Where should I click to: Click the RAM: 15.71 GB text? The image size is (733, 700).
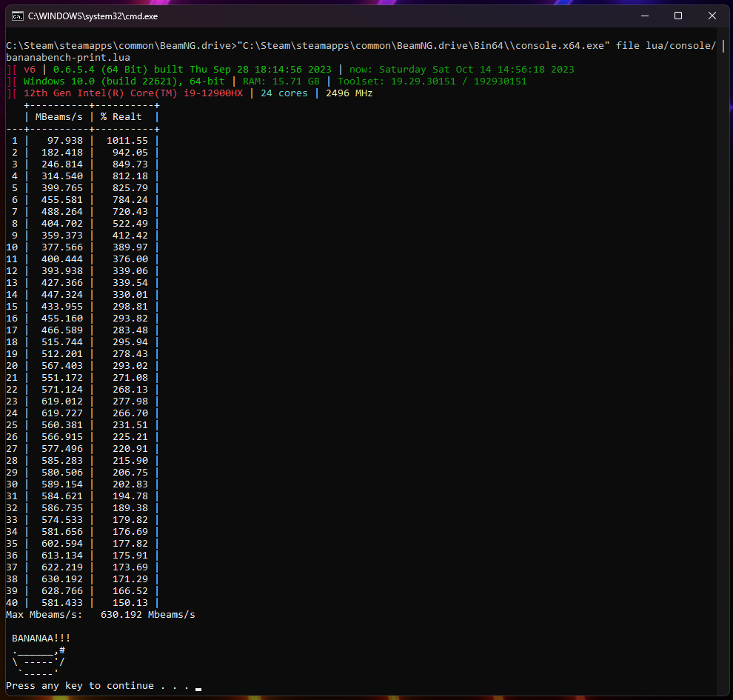(x=281, y=81)
